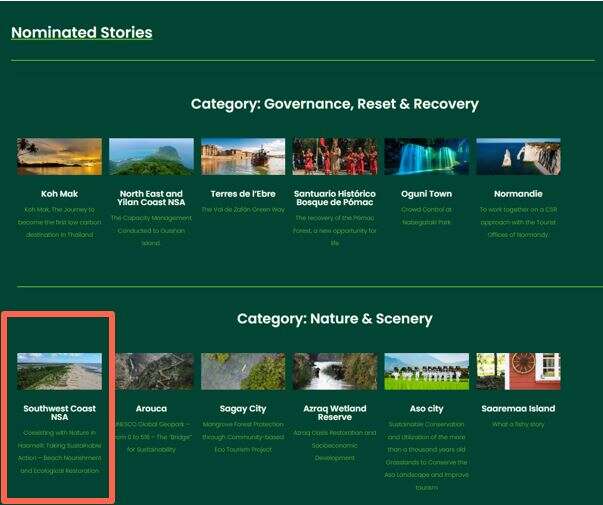Click the Arouca aerial photo
Screen dimensions: 603x505
[x=151, y=371]
